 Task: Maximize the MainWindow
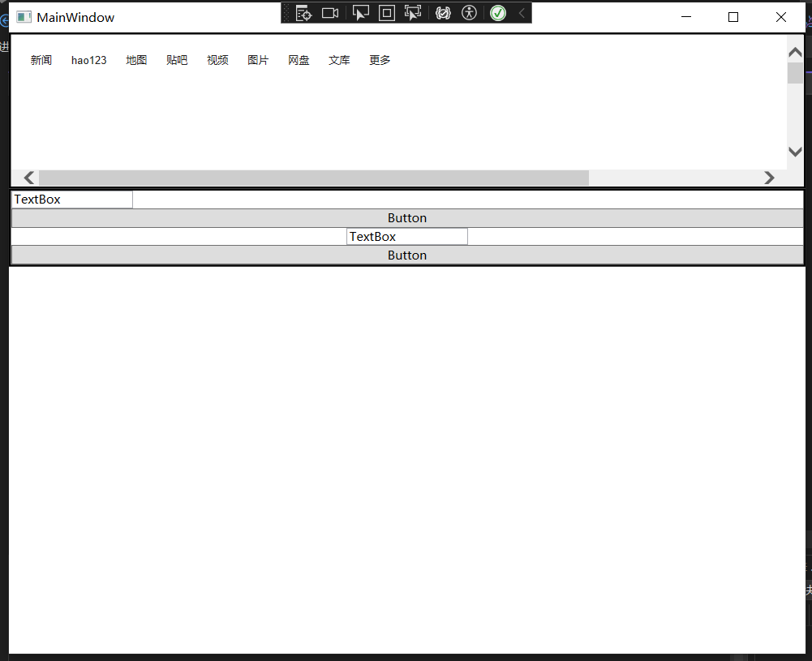pyautogui.click(x=733, y=17)
